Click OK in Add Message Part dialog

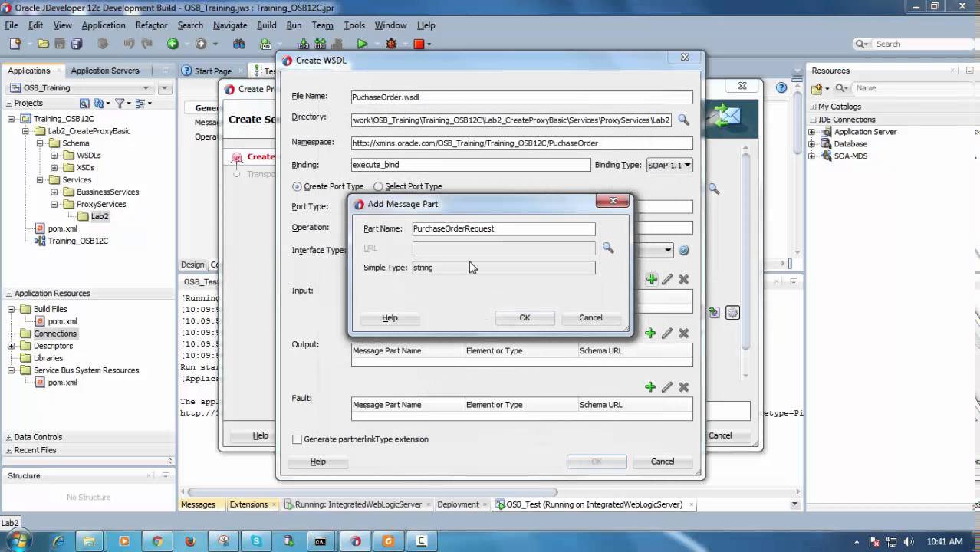click(525, 317)
